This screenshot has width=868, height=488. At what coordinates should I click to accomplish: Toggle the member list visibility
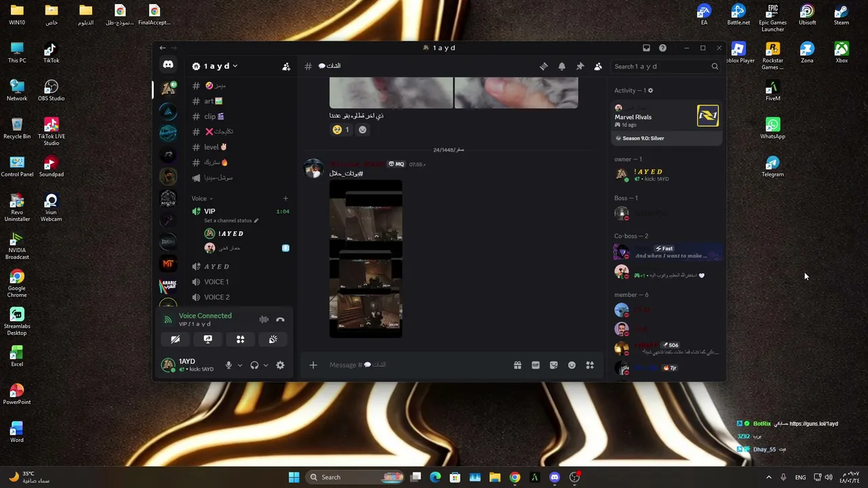point(598,66)
